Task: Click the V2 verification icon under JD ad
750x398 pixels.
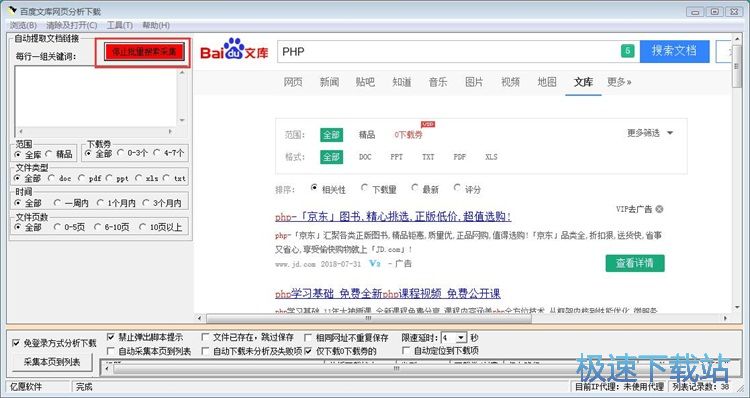Action: point(374,263)
